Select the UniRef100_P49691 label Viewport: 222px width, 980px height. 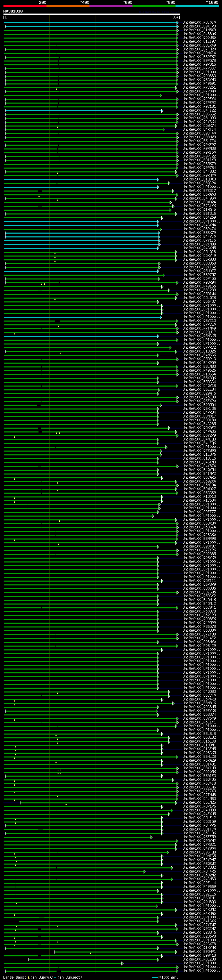199,84
